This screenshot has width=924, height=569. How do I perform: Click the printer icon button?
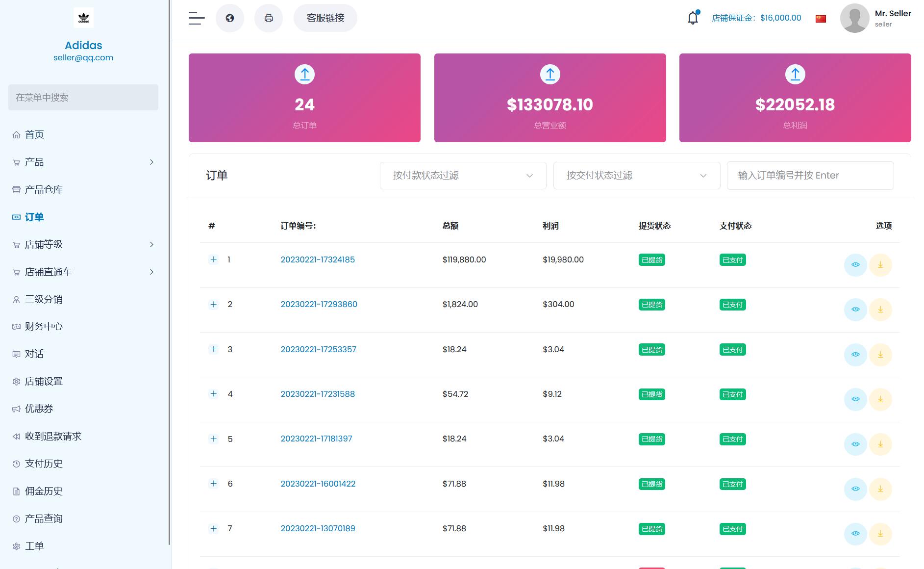pyautogui.click(x=269, y=18)
